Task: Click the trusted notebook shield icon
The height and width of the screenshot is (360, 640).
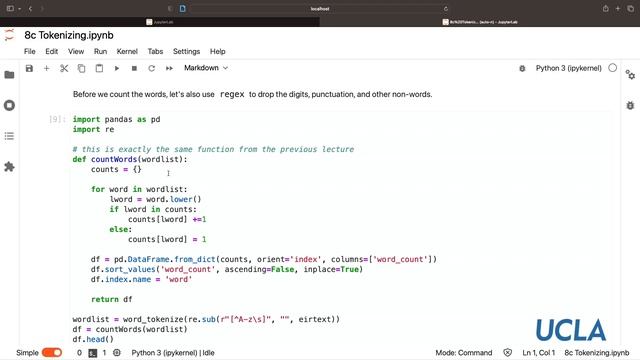Action: click(x=507, y=353)
